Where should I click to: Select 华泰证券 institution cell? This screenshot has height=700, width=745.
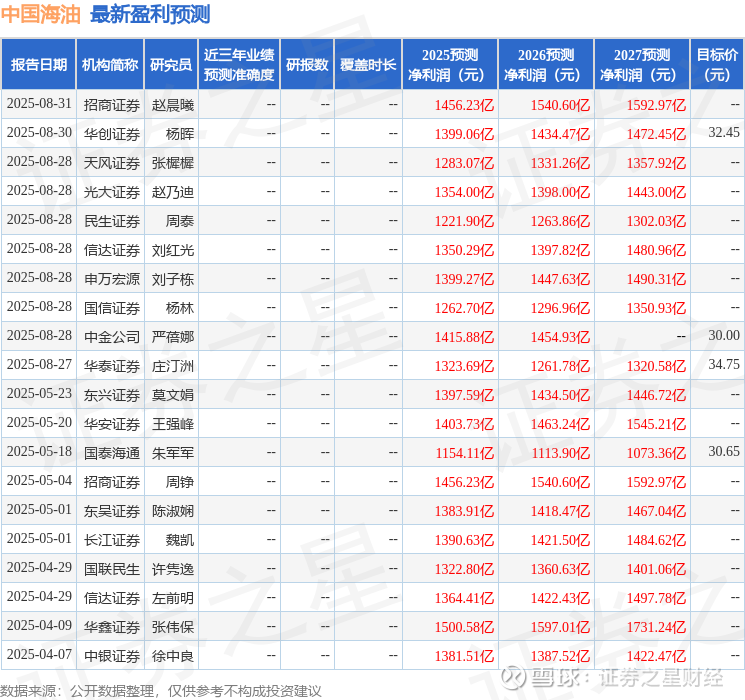point(112,366)
